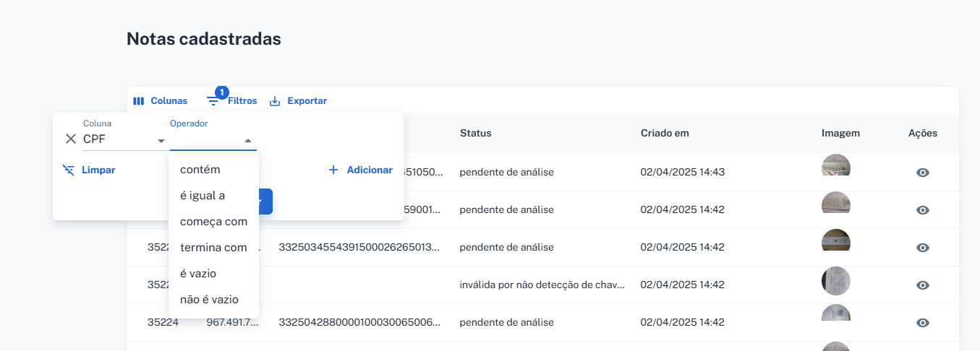Open the Filtros filter panel
The height and width of the screenshot is (351, 980).
pos(232,101)
